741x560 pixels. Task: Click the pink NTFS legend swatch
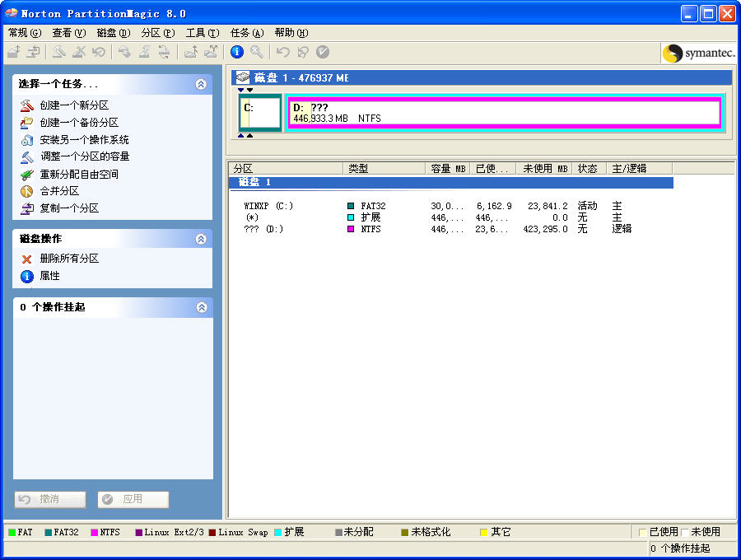[96, 532]
